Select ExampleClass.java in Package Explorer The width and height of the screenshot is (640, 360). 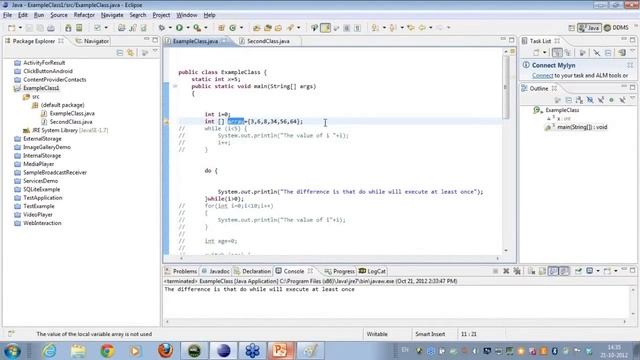[x=72, y=113]
